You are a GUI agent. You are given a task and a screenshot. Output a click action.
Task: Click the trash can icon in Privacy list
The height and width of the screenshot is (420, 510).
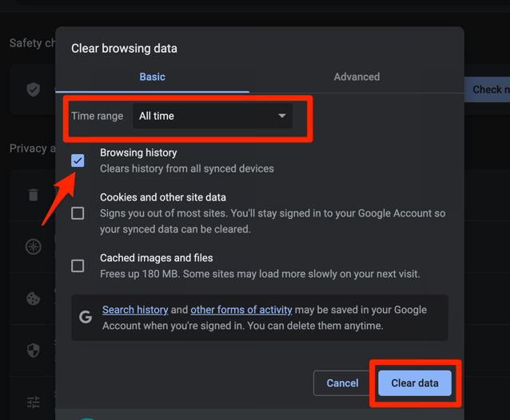click(x=34, y=195)
